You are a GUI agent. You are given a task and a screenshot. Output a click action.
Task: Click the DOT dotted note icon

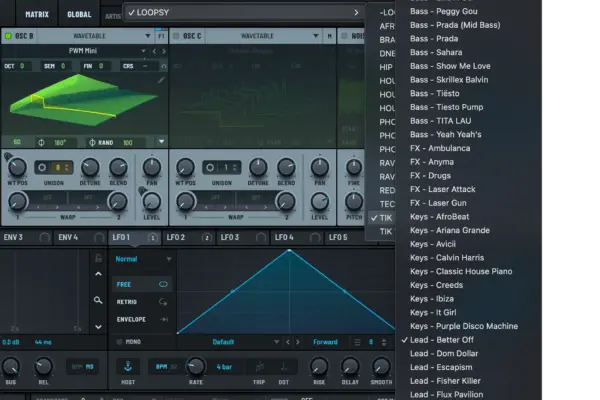pos(285,367)
